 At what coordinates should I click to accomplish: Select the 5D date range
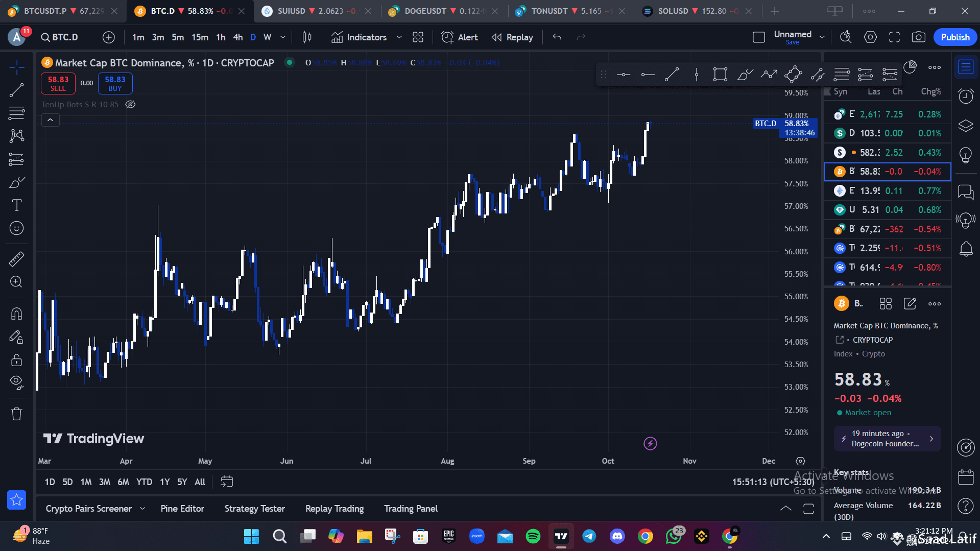coord(67,482)
